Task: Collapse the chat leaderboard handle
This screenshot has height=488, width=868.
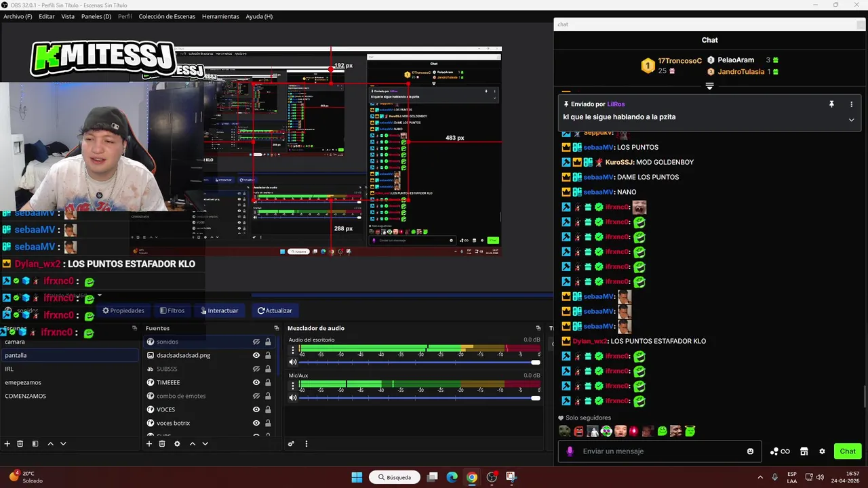Action: [x=709, y=86]
